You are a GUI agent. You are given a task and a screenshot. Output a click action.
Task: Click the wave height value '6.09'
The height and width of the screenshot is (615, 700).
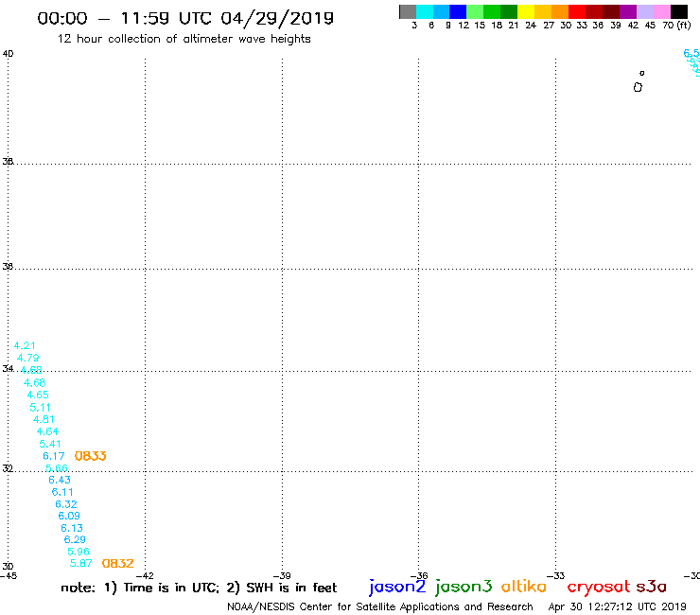69,516
